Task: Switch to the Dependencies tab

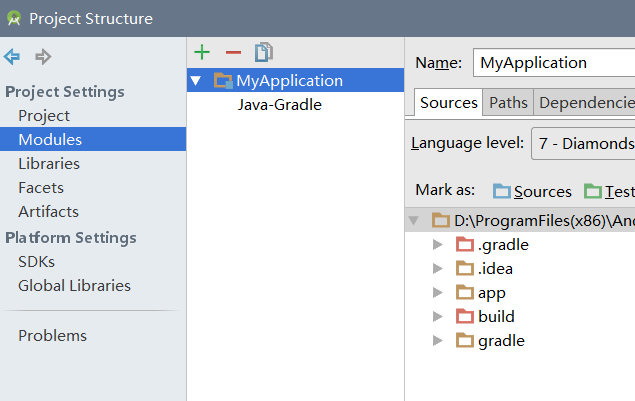Action: (x=586, y=102)
